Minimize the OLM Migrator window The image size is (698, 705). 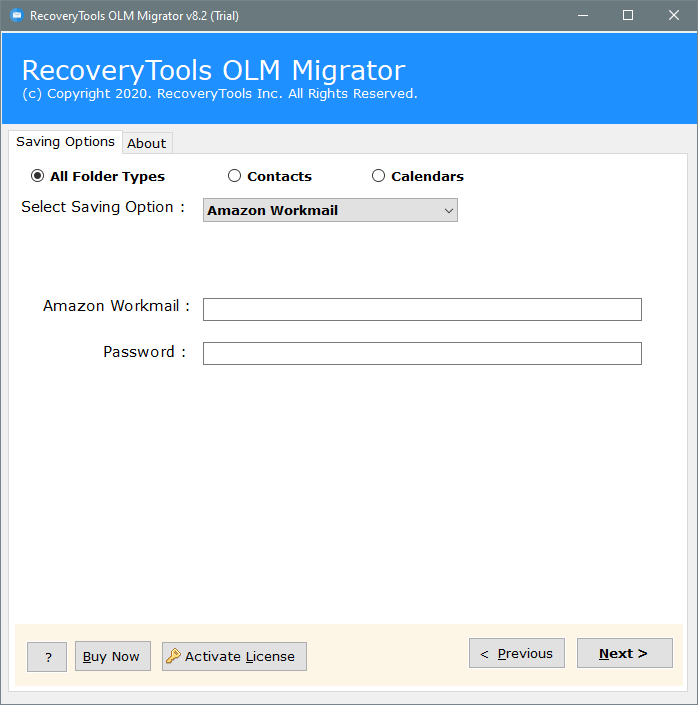583,15
